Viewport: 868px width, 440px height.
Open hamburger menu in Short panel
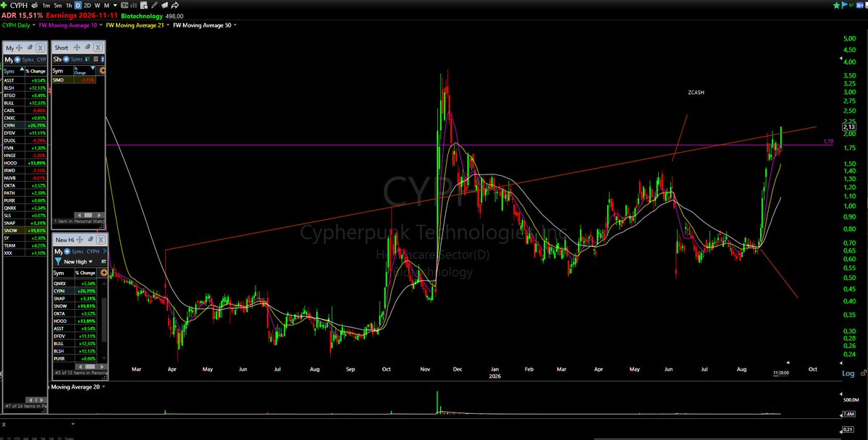click(x=96, y=59)
